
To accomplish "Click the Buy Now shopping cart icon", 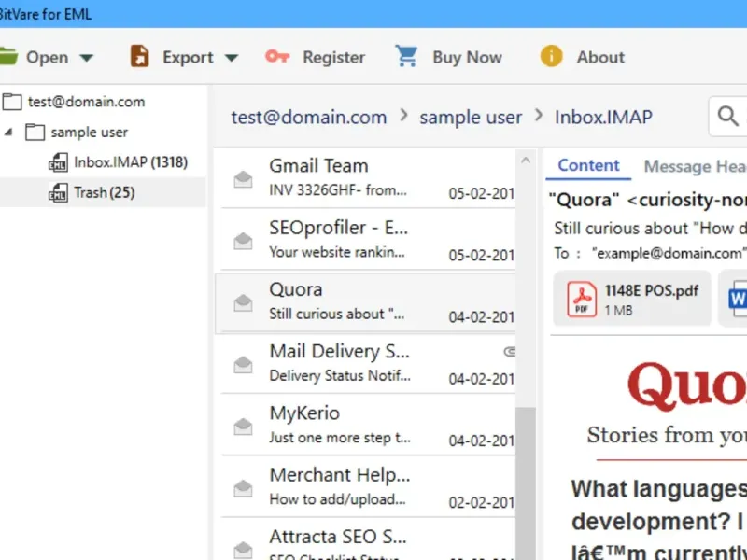I will (406, 56).
